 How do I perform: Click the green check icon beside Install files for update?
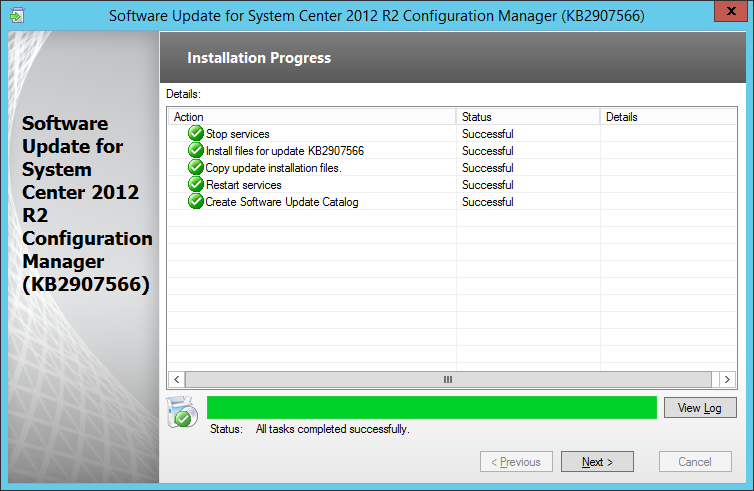196,151
